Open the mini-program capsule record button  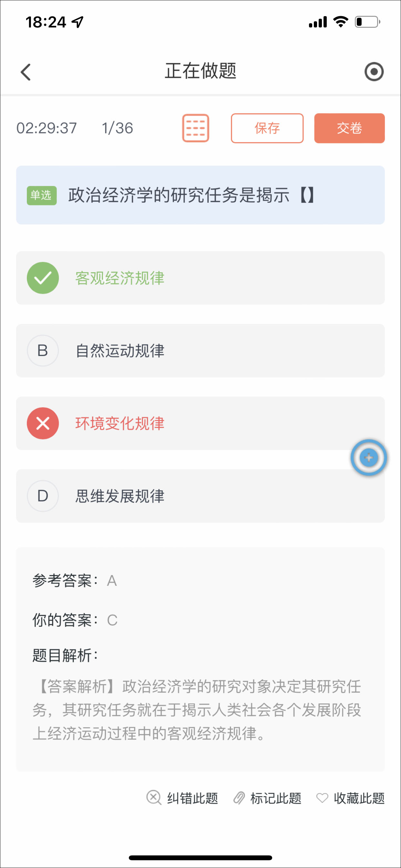[374, 72]
